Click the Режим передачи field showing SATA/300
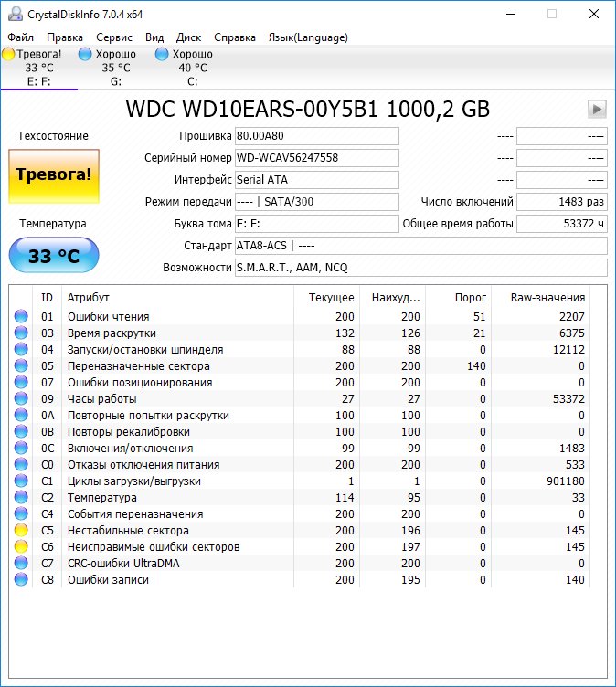 317,202
